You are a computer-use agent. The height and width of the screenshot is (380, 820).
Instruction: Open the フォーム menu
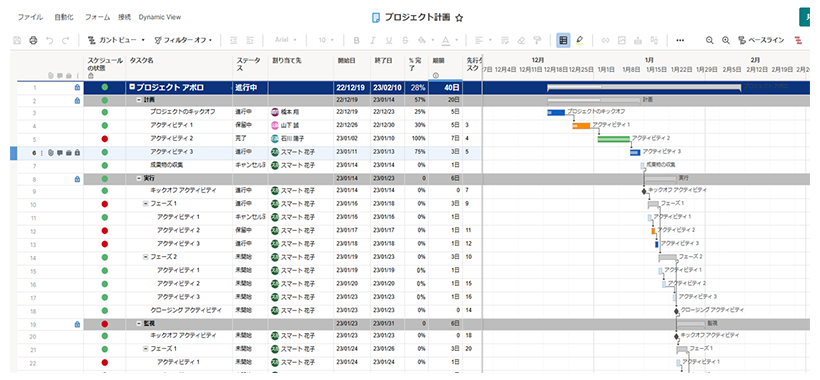coord(98,17)
